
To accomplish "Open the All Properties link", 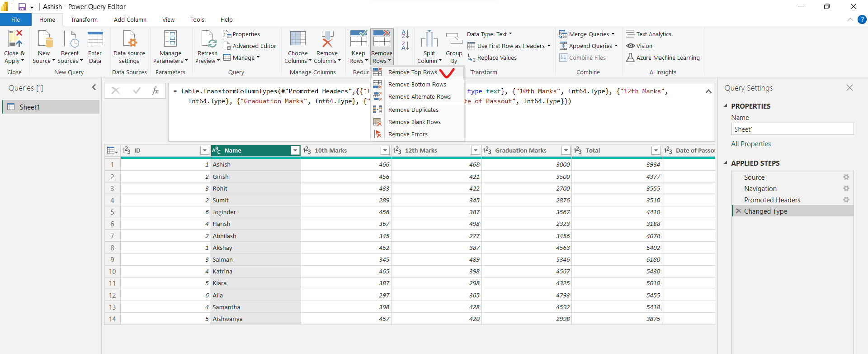I will pyautogui.click(x=751, y=144).
